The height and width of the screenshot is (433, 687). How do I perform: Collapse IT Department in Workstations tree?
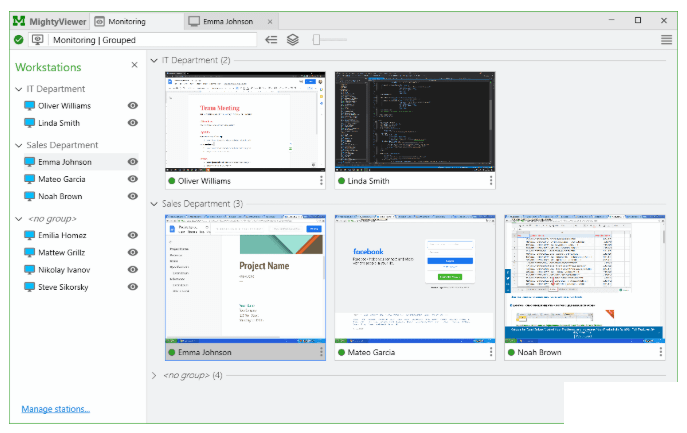(x=19, y=89)
